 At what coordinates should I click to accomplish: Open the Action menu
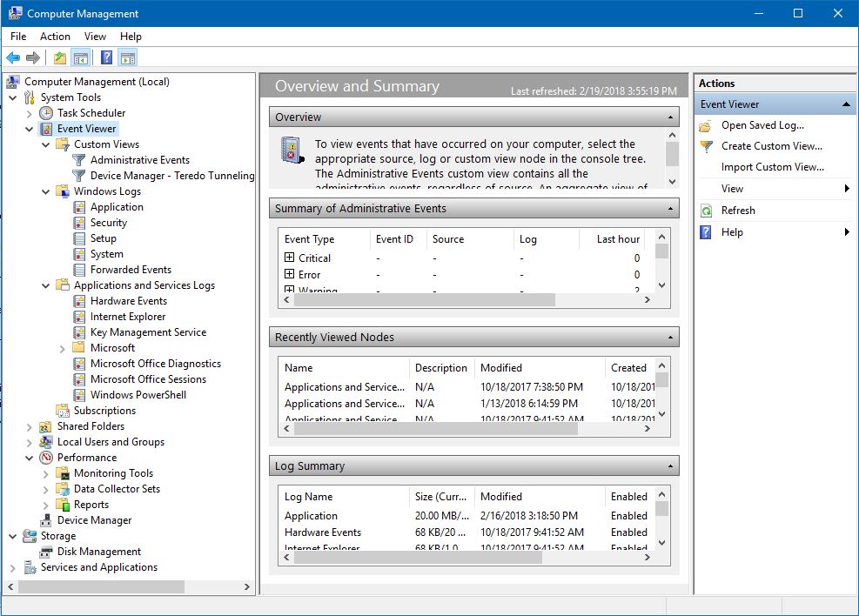click(55, 37)
